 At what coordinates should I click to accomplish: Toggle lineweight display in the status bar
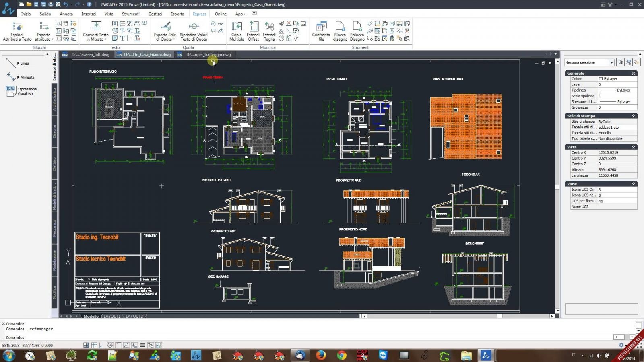pyautogui.click(x=142, y=345)
